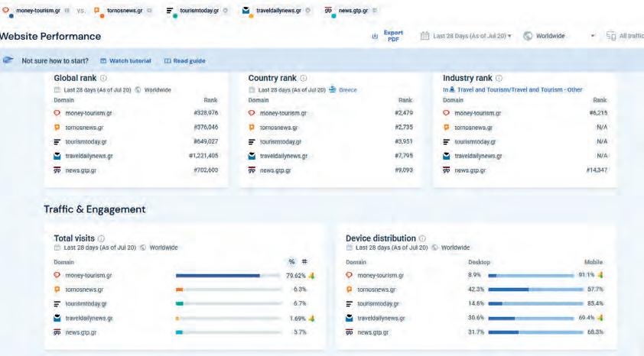The height and width of the screenshot is (356, 644).
Task: Switch Total visits to absolute numbers view
Action: coord(304,262)
